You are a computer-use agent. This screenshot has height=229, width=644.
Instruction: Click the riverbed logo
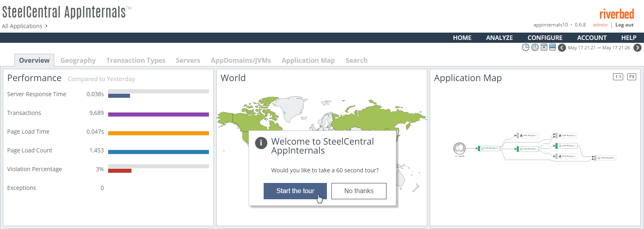coord(617,14)
